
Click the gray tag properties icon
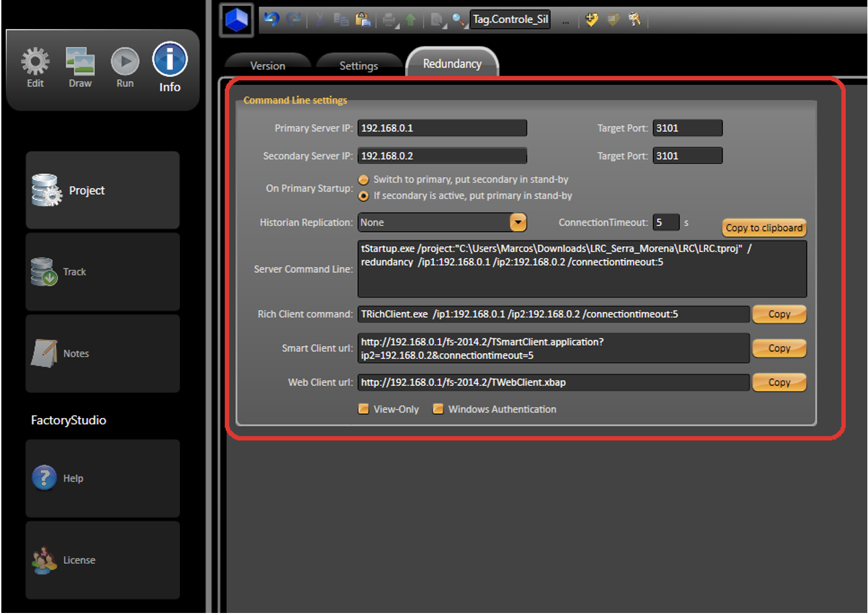[613, 20]
